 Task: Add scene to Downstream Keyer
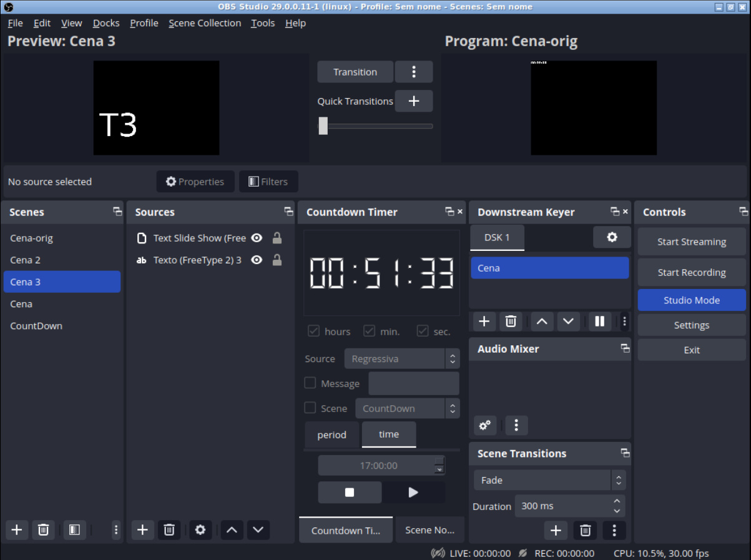coord(484,322)
